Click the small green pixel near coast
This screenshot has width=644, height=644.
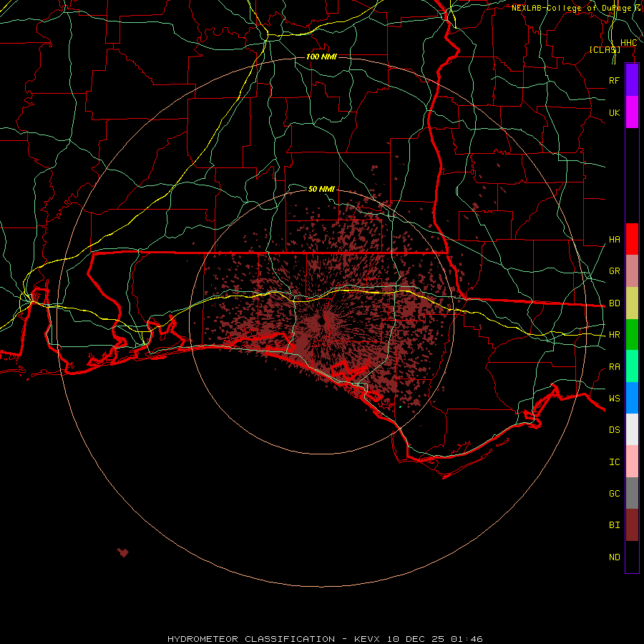pyautogui.click(x=400, y=407)
